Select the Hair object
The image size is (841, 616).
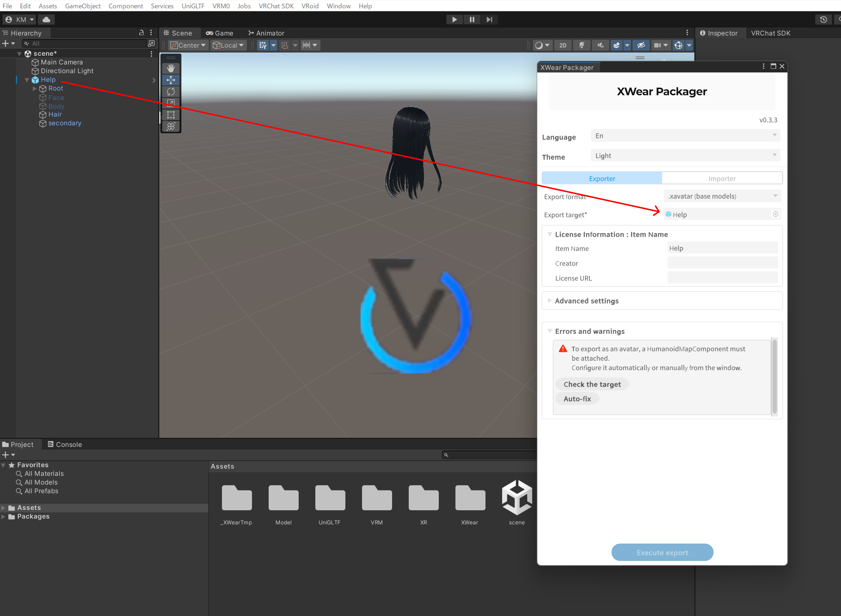pos(55,114)
